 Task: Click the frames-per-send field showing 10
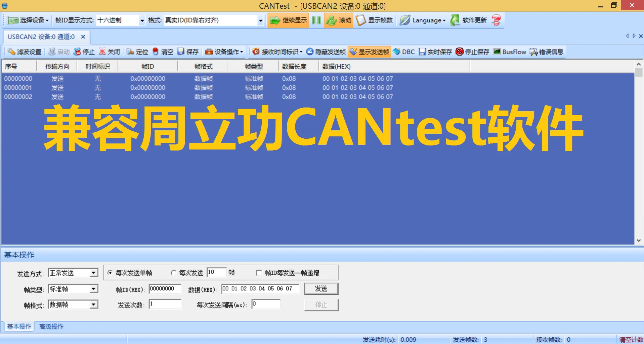(x=217, y=272)
